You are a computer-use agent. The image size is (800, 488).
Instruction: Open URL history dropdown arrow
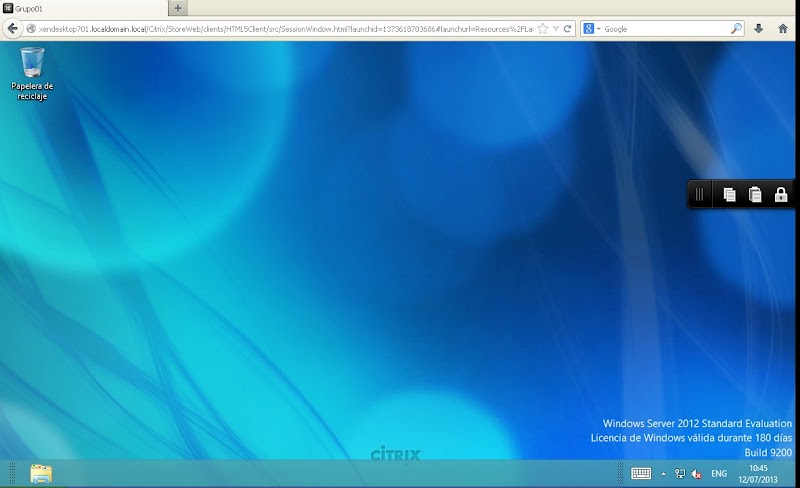tap(556, 29)
